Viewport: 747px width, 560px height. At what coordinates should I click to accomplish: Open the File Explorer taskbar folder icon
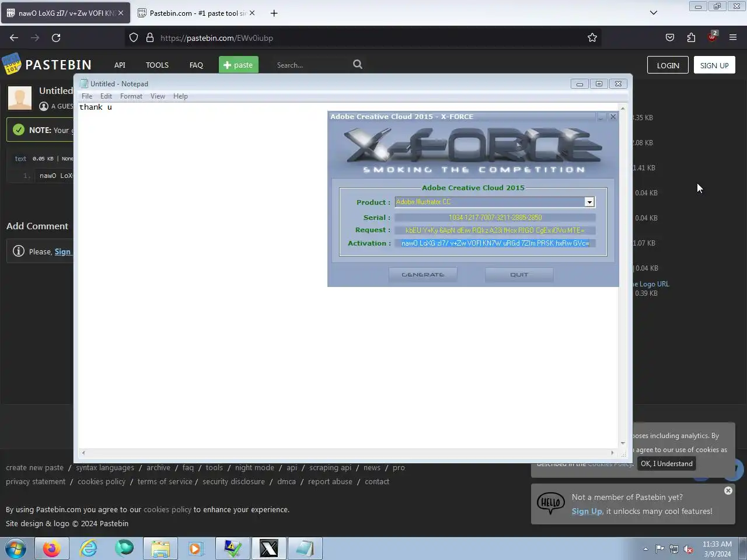click(x=160, y=549)
